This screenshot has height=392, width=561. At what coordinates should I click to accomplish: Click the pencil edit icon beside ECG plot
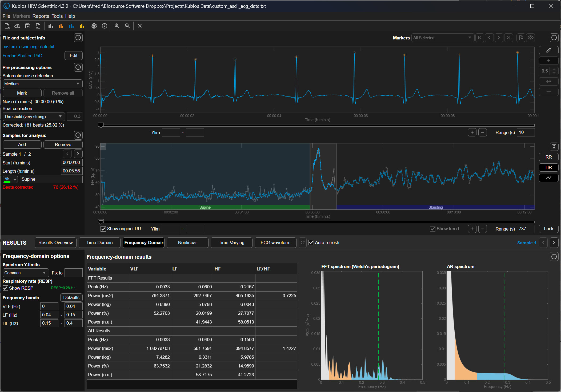coord(548,50)
